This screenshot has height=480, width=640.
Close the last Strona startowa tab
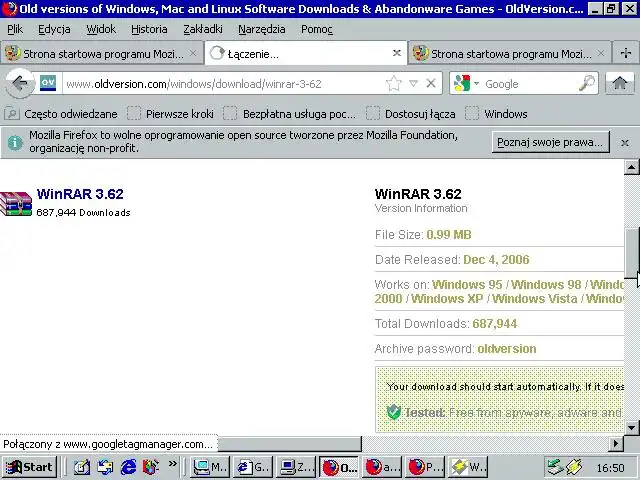click(x=600, y=53)
